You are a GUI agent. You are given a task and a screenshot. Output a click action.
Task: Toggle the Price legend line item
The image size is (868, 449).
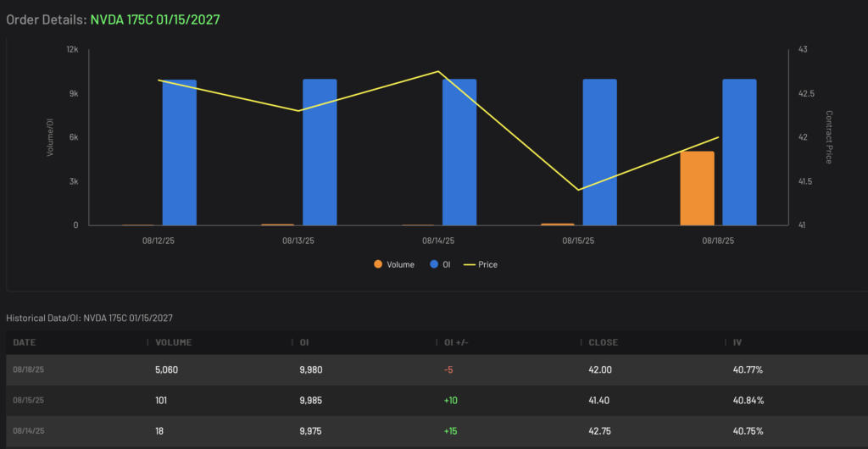tap(481, 264)
